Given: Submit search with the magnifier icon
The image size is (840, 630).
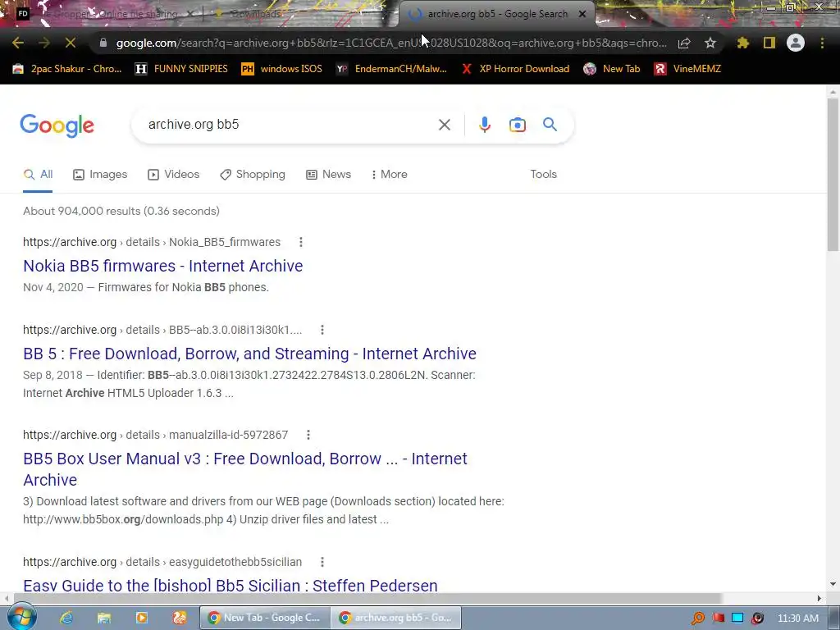Looking at the screenshot, I should [550, 125].
